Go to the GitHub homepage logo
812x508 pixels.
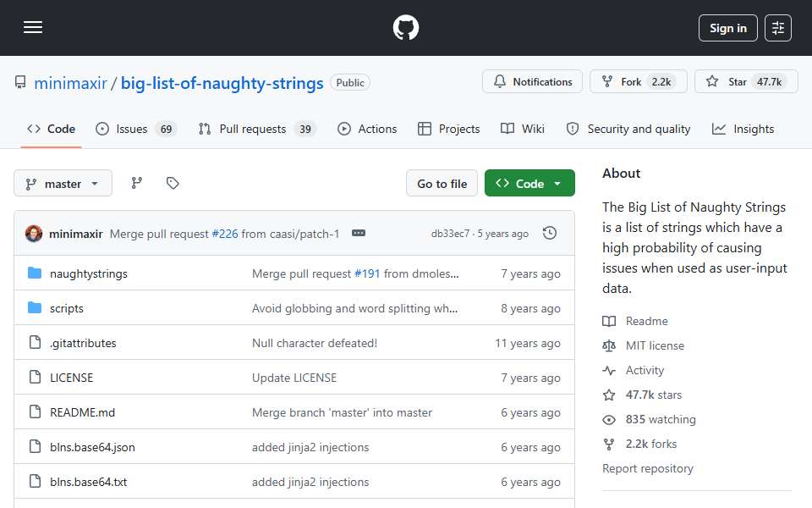[x=405, y=27]
